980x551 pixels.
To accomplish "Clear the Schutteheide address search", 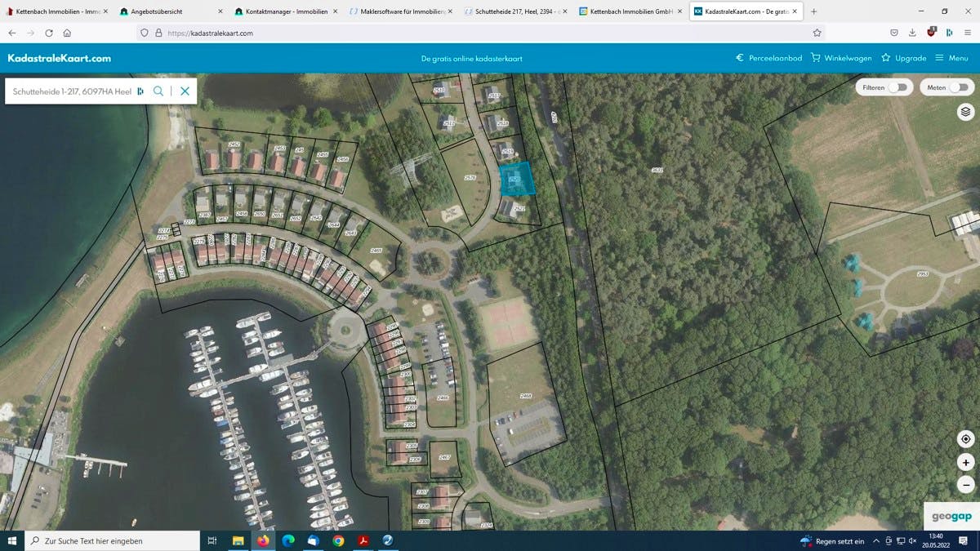I will coord(185,91).
